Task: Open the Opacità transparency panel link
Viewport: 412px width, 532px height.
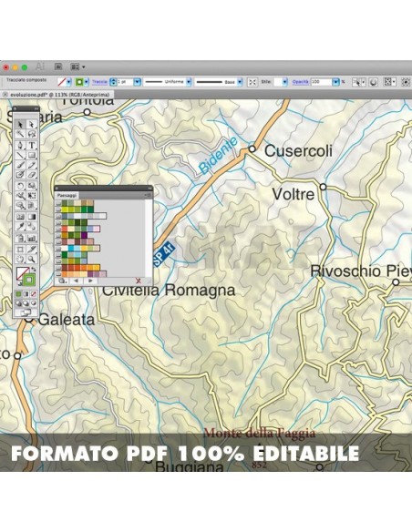Action: coord(301,82)
